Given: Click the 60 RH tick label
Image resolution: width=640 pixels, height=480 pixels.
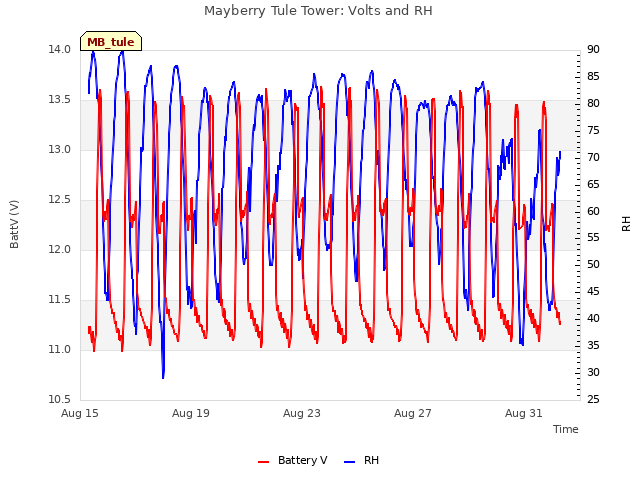Looking at the screenshot, I should click(x=593, y=211).
